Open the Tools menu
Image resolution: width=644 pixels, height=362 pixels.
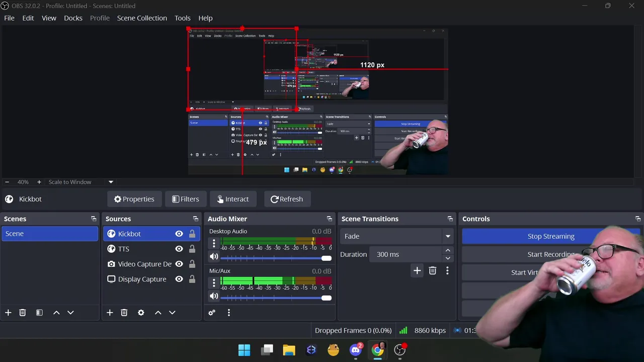pos(183,18)
